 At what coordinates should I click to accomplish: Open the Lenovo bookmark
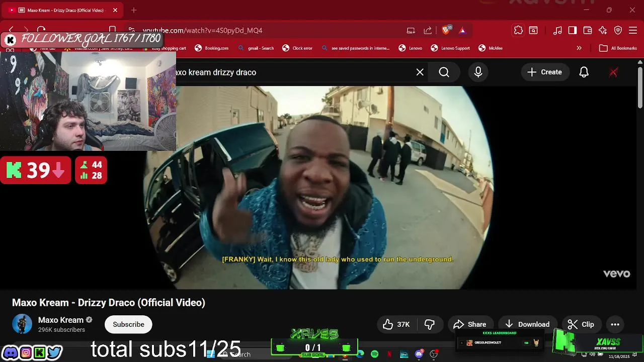coord(411,48)
